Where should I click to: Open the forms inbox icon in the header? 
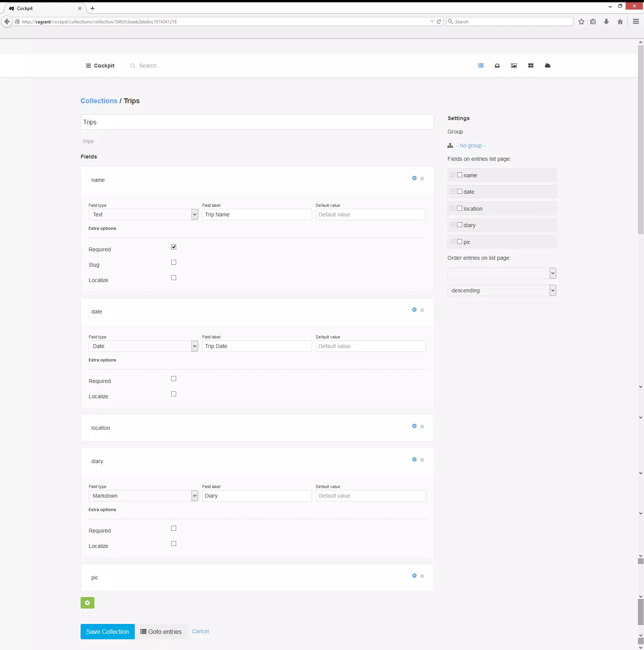point(497,66)
